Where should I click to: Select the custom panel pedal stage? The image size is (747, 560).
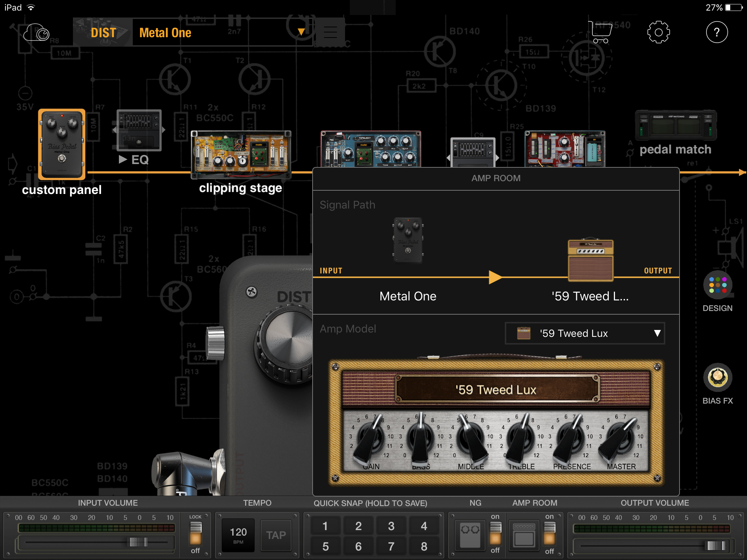click(x=62, y=144)
